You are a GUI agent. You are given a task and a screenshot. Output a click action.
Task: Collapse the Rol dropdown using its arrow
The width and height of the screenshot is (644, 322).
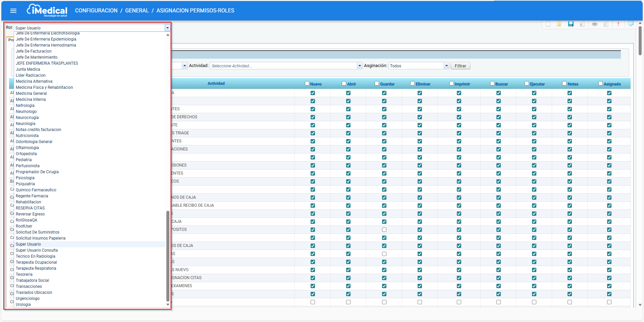[167, 28]
